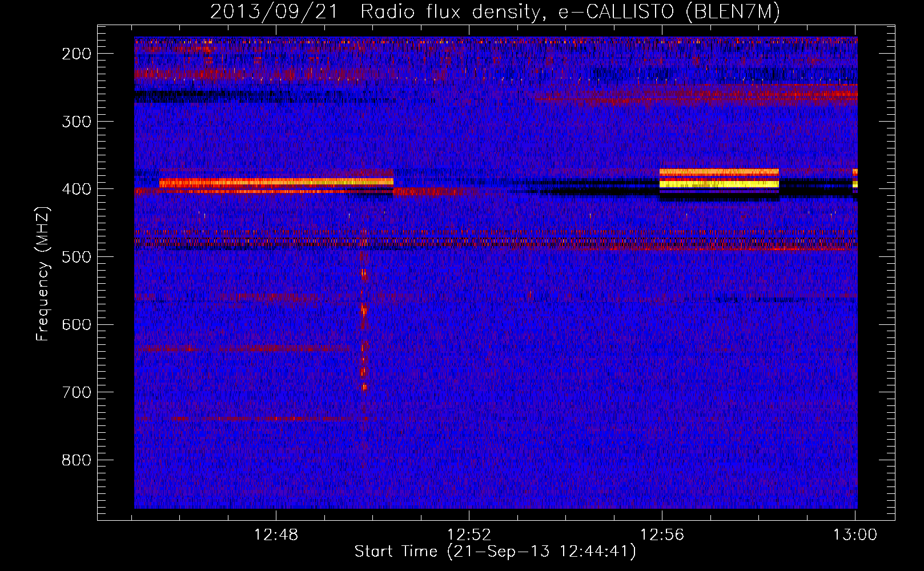Click the "500" frequency tick label
This screenshot has width=924, height=571.
click(x=76, y=257)
